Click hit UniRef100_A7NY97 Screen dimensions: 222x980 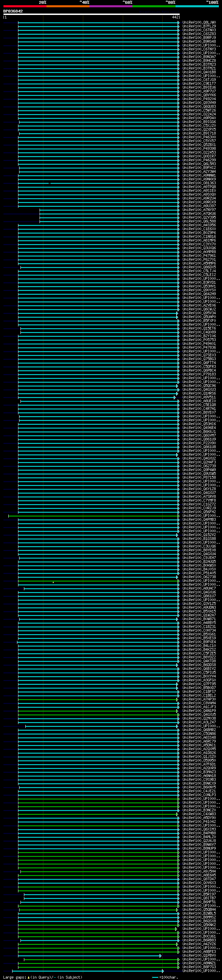[x=199, y=210]
